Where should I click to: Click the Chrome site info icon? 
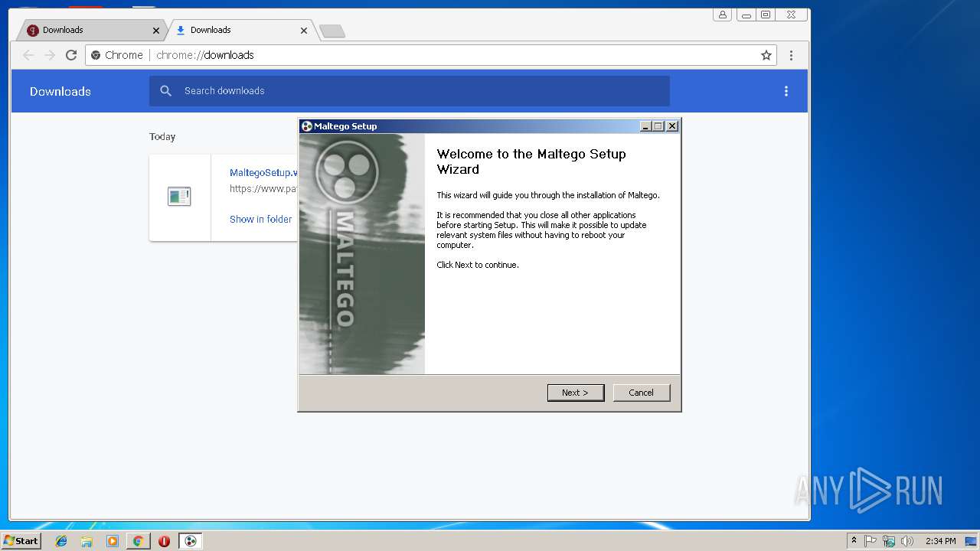pyautogui.click(x=96, y=55)
